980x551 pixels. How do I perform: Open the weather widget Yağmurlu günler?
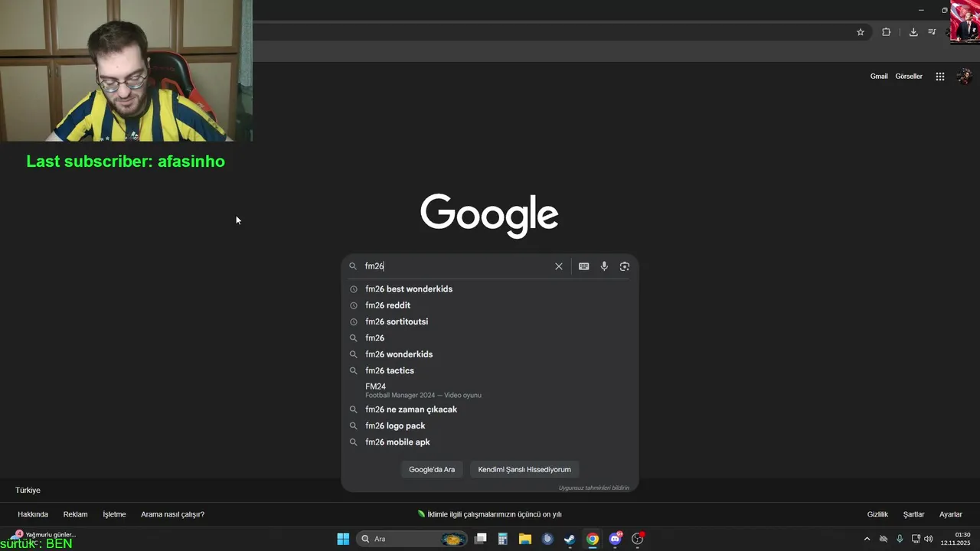44,535
